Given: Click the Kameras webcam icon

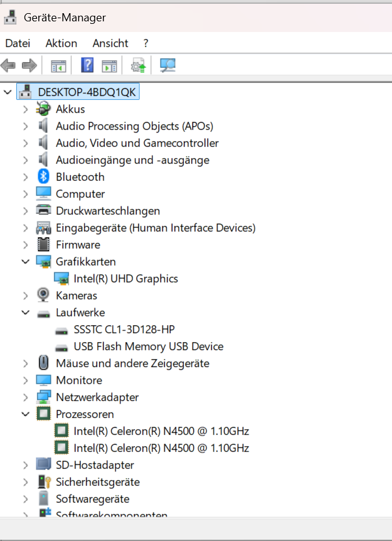Looking at the screenshot, I should pyautogui.click(x=43, y=296).
